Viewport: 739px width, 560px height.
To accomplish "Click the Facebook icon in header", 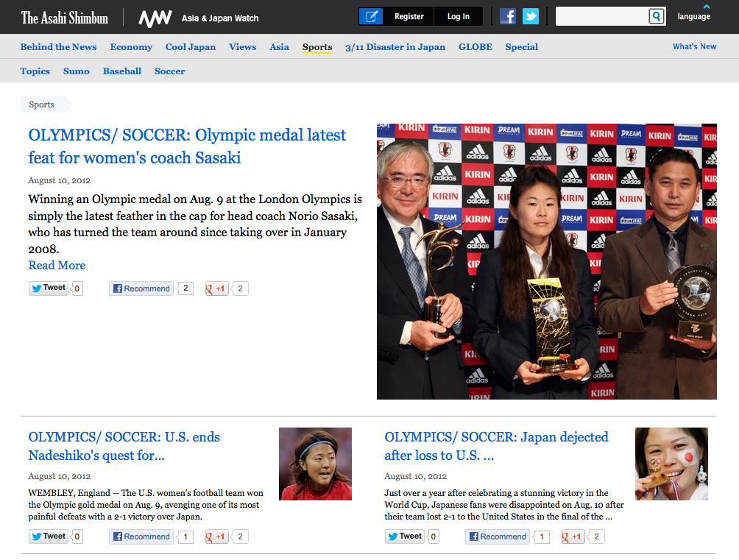I will click(x=508, y=16).
